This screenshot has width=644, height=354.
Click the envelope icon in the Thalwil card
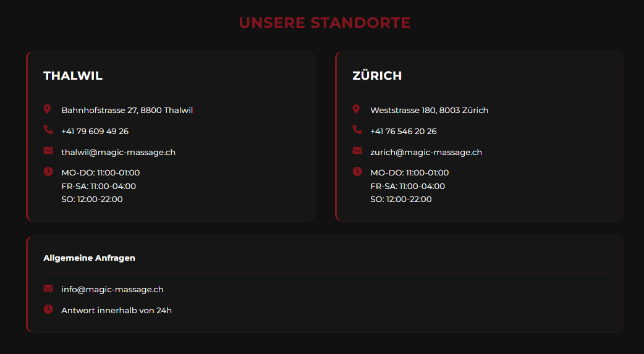[48, 151]
